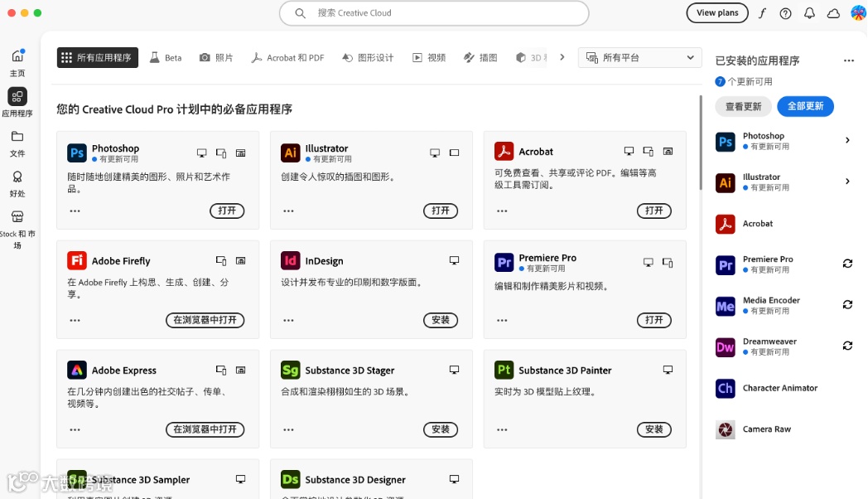Click 安装 on Substance 3D Painter card
868x499 pixels.
click(654, 429)
